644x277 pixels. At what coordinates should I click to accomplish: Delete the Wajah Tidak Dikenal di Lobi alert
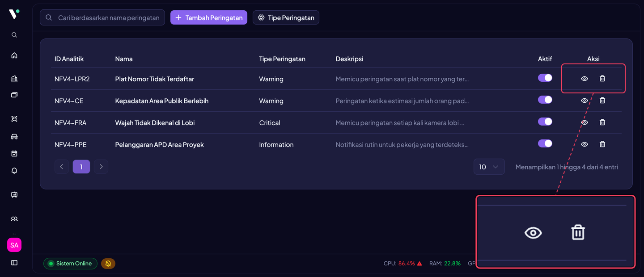tap(602, 122)
